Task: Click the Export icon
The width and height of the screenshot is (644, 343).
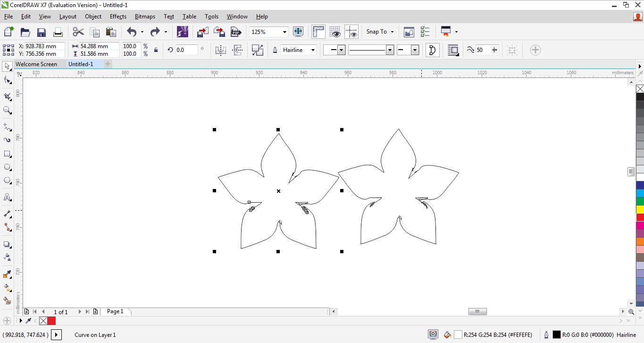Action: [x=219, y=32]
